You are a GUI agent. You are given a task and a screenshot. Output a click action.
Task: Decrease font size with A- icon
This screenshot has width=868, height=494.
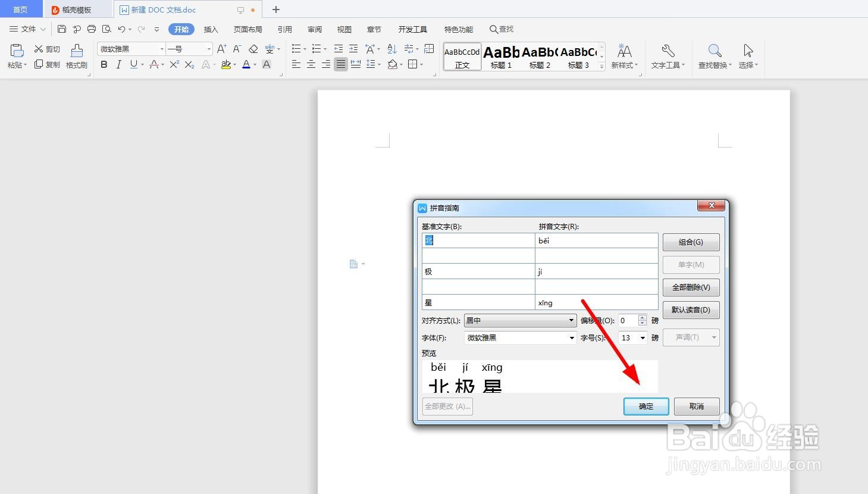[x=237, y=49]
